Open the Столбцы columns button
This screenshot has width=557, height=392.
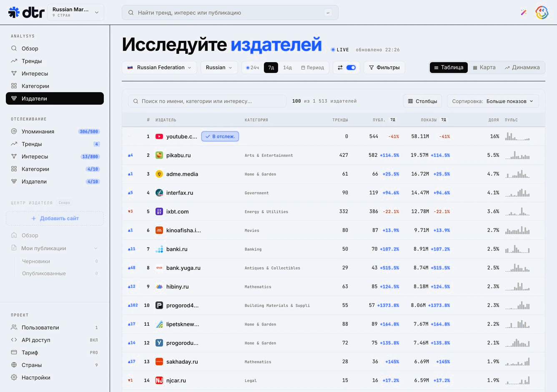point(423,101)
